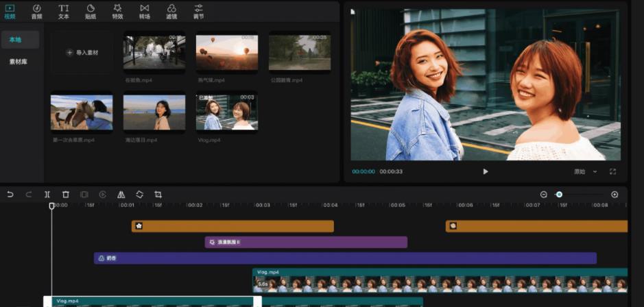Rotate the selected clip
The width and height of the screenshot is (644, 307).
click(x=140, y=195)
